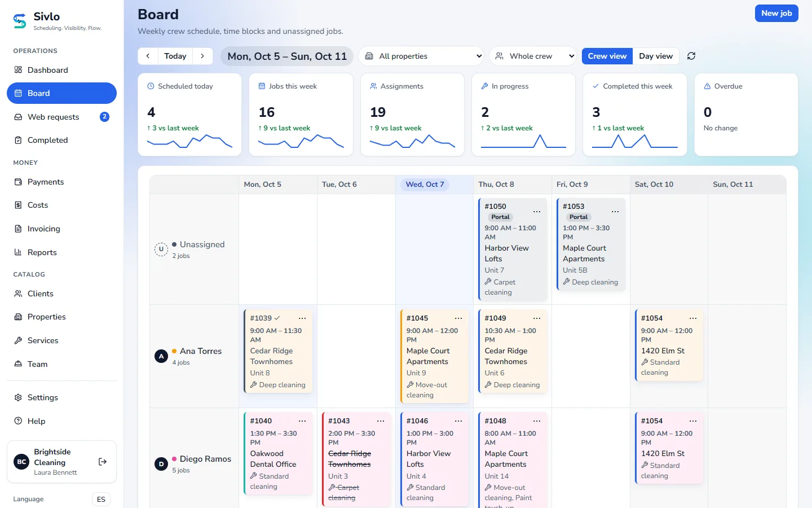The image size is (812, 508).
Task: Open the Team page
Action: coord(61,364)
